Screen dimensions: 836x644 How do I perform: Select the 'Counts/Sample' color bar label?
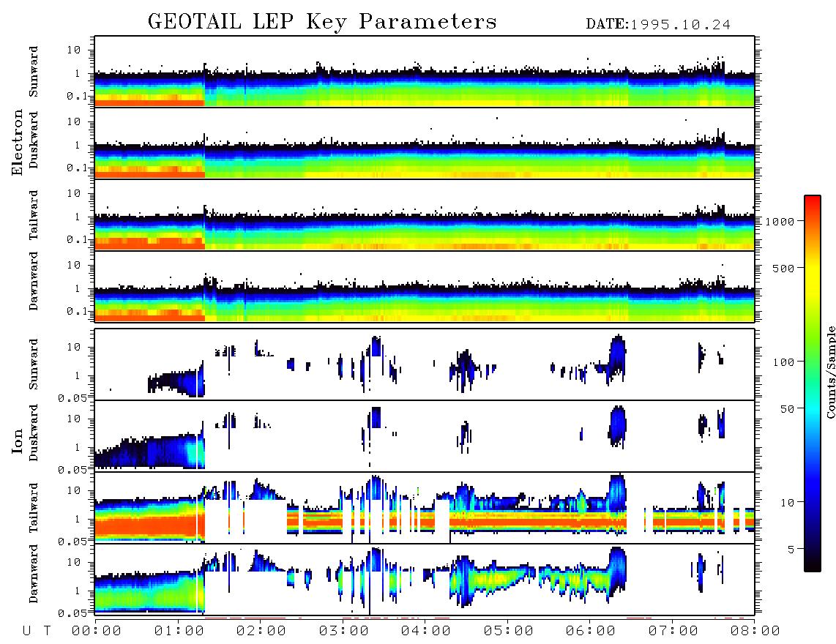tap(830, 372)
